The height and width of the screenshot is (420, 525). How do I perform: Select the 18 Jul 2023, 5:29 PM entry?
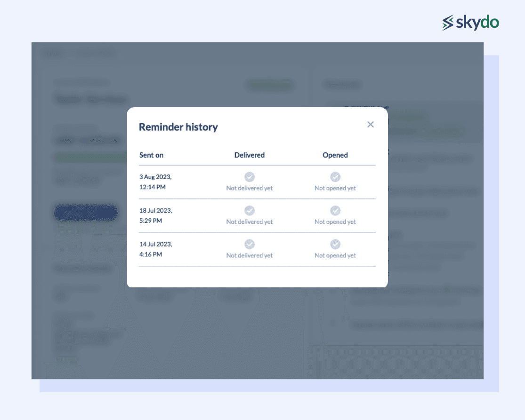[156, 216]
